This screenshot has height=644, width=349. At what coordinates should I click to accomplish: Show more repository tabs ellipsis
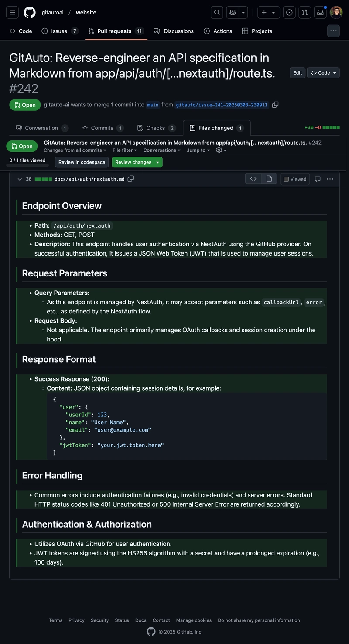(x=333, y=31)
